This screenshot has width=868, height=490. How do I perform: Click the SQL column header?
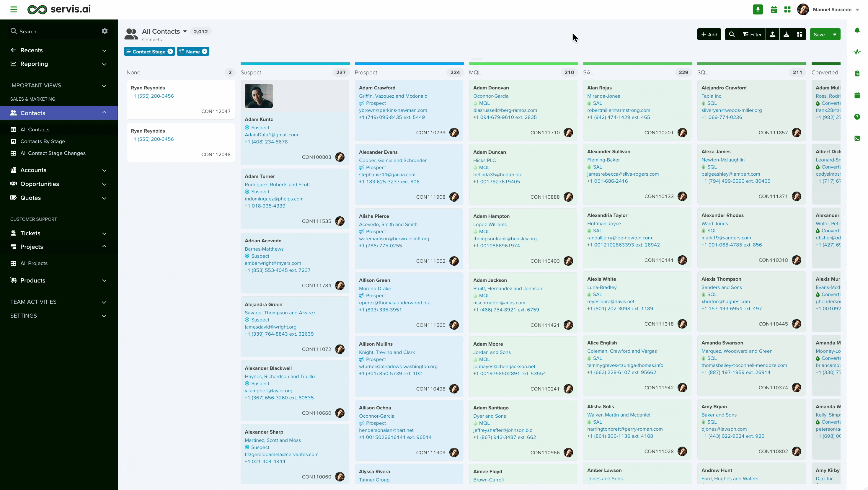[x=703, y=72]
